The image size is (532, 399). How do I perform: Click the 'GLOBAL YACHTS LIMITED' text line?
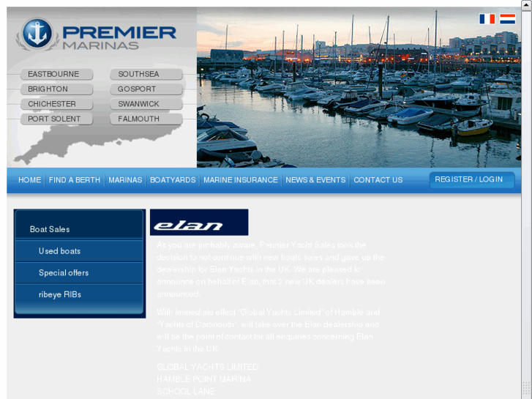coord(207,367)
